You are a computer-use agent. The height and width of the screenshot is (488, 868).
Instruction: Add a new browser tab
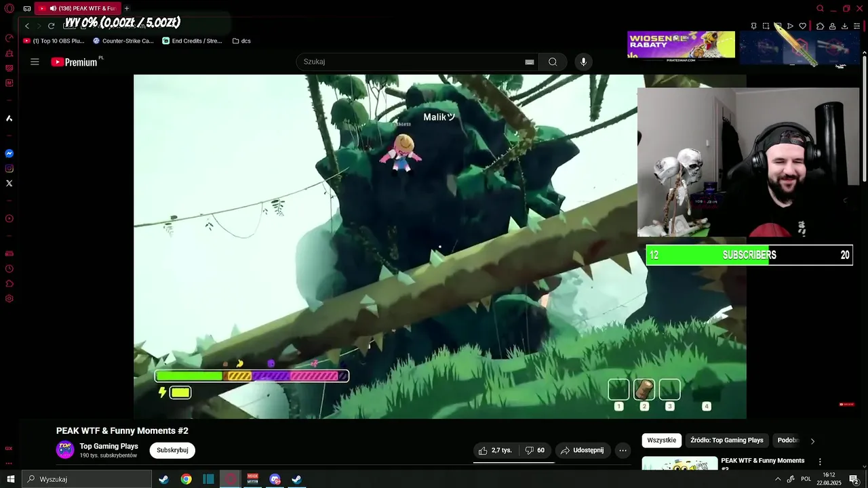[x=127, y=8]
